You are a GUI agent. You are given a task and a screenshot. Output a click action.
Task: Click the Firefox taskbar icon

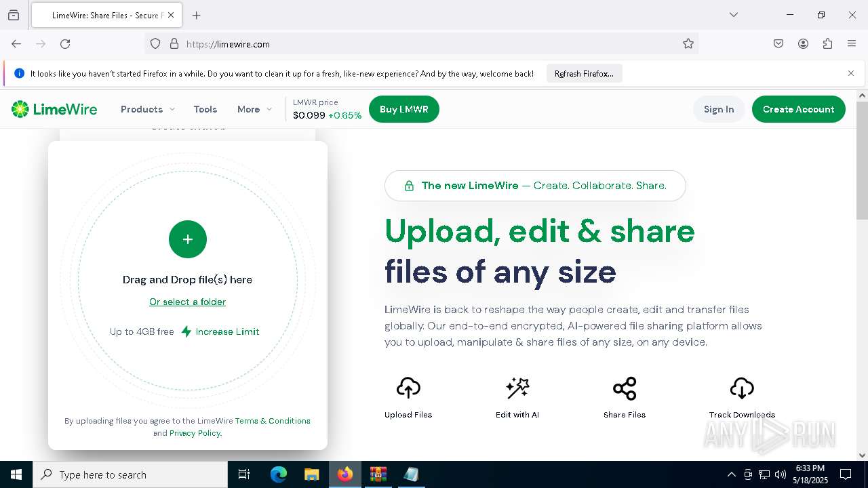click(x=345, y=474)
